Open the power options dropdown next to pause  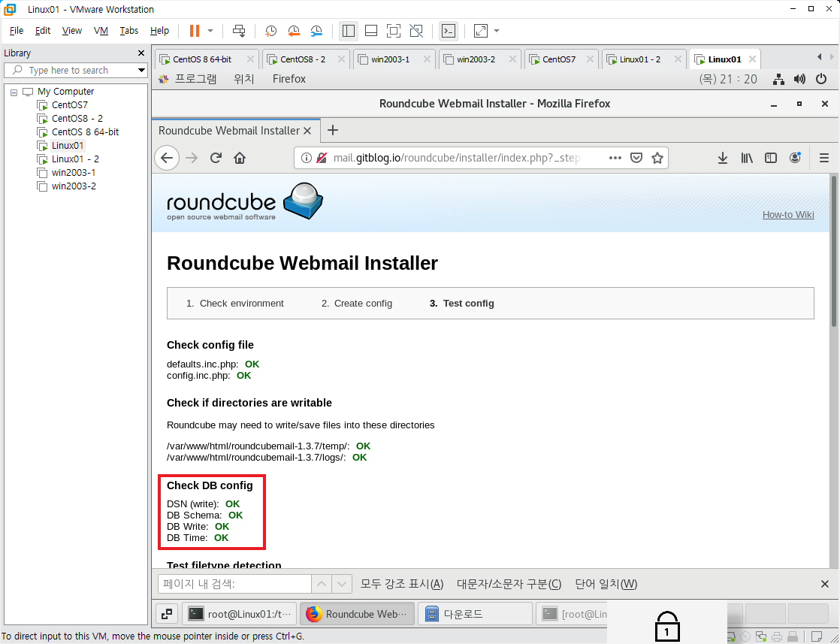(210, 31)
